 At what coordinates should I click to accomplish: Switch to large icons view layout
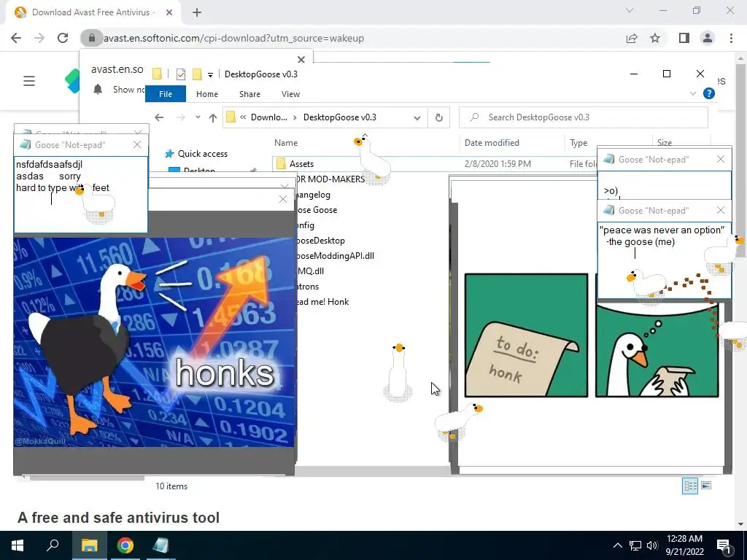click(x=706, y=486)
